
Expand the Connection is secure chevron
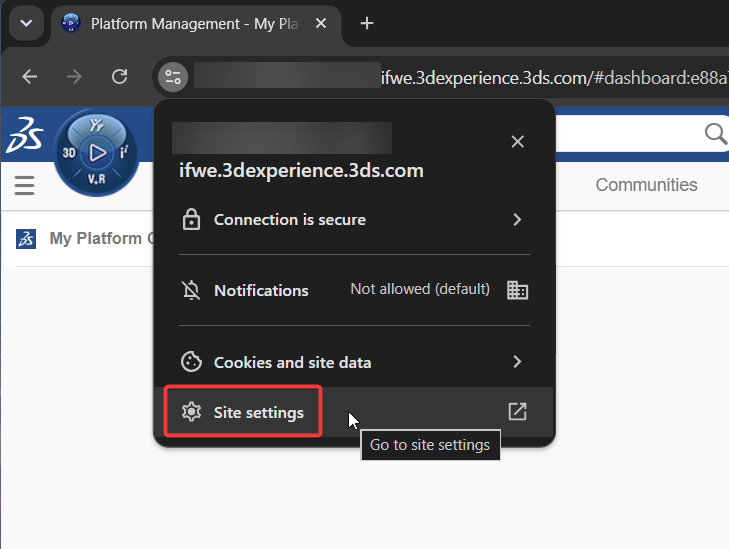(517, 219)
